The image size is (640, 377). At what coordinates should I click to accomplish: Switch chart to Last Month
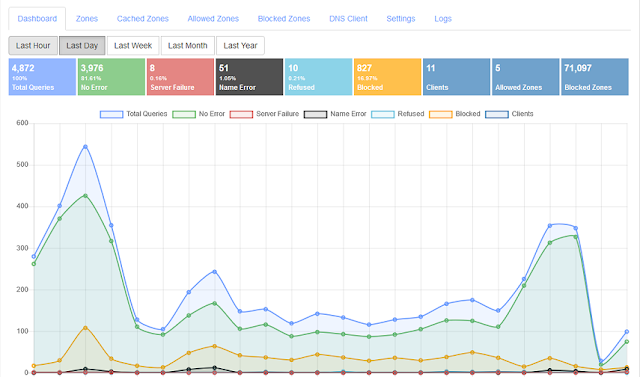click(188, 46)
